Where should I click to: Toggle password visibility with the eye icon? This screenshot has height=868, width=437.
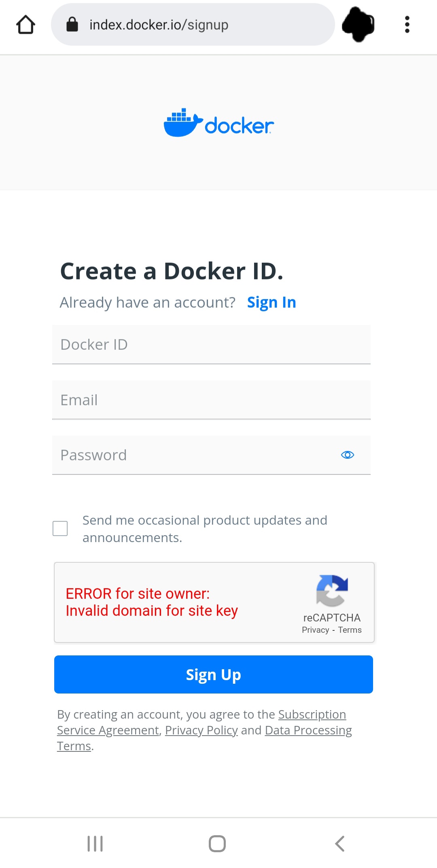[347, 455]
